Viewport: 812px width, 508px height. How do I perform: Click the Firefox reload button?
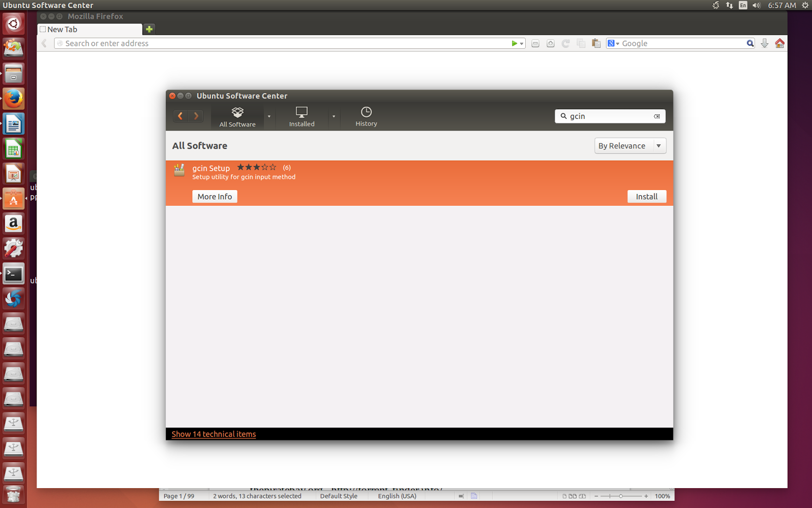566,44
